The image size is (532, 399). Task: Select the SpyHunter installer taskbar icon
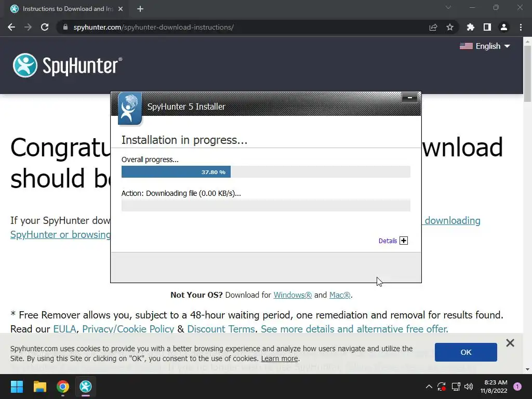point(86,387)
